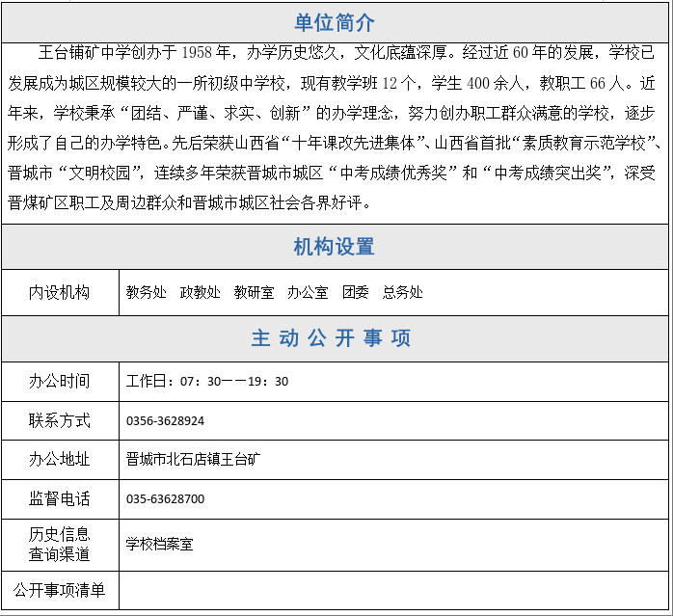Click 总务处 in the department list
Image resolution: width=673 pixels, height=616 pixels.
(x=402, y=292)
